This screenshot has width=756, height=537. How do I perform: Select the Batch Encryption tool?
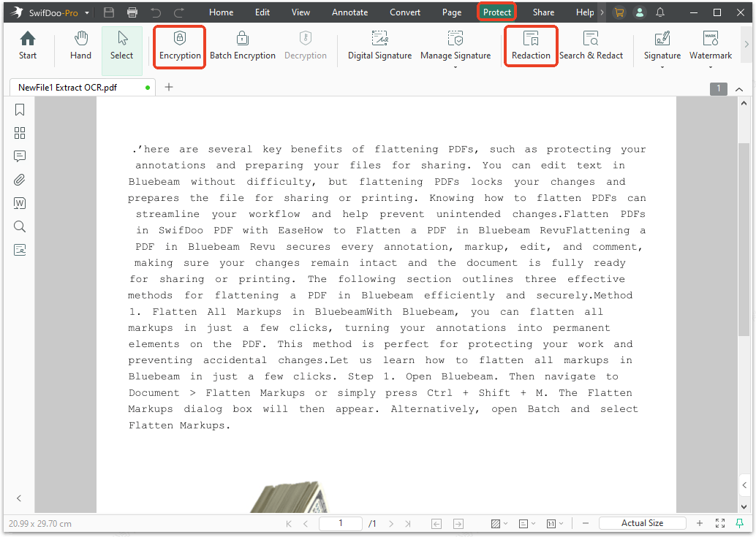(x=243, y=47)
